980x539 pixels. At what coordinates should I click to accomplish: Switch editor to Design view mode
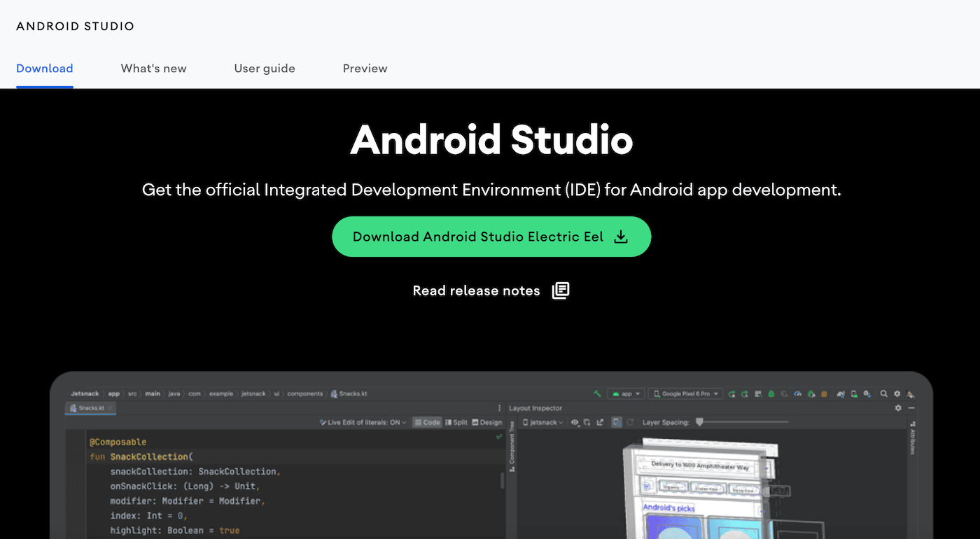487,422
